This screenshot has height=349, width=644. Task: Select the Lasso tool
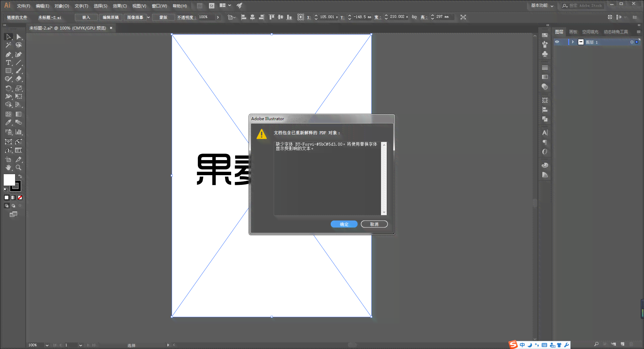tap(19, 45)
